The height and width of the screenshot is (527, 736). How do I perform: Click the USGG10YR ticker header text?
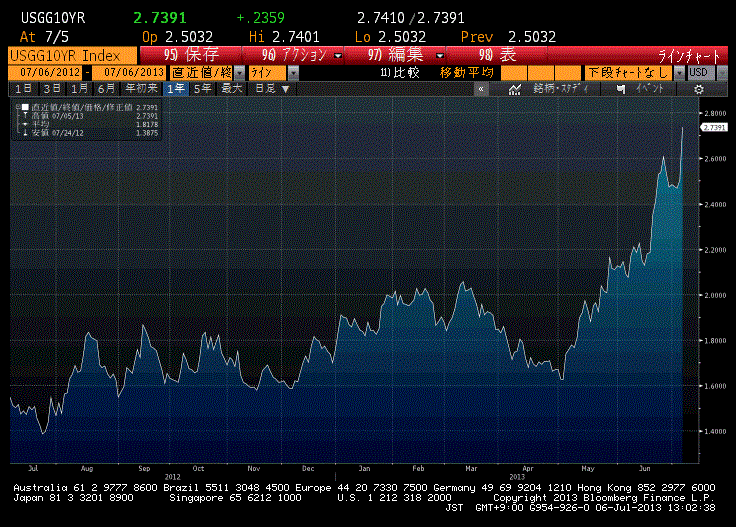53,18
